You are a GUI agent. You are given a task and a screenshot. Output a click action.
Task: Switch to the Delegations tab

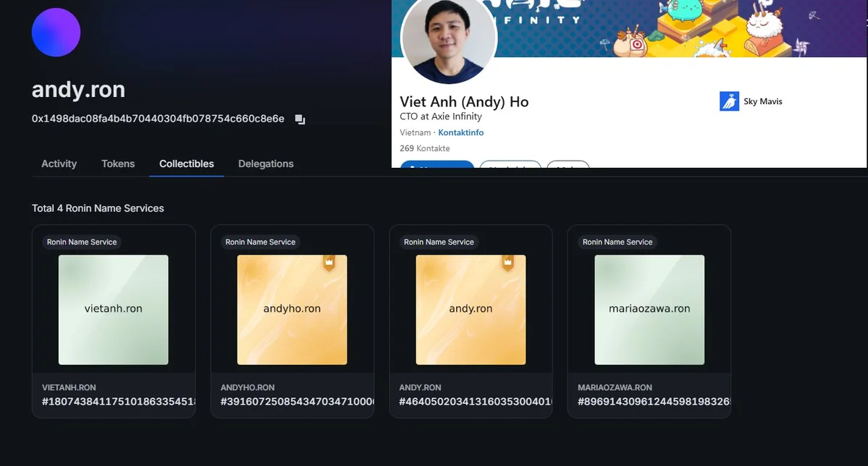pos(266,164)
